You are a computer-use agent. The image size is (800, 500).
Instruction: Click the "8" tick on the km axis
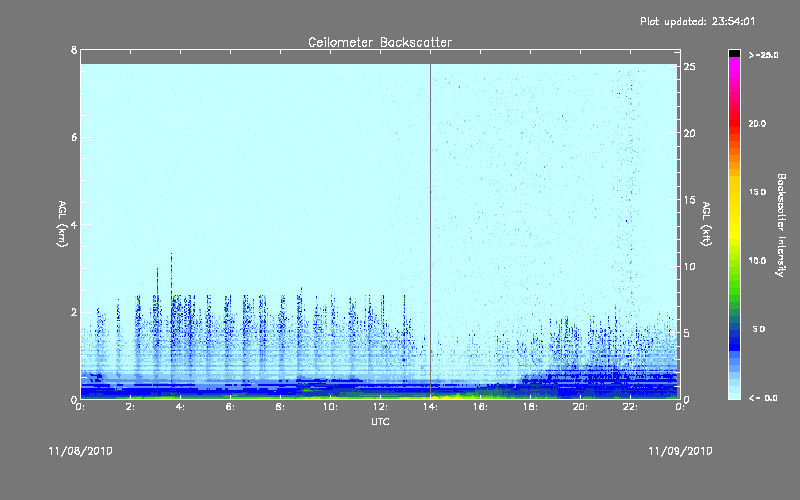coord(74,50)
